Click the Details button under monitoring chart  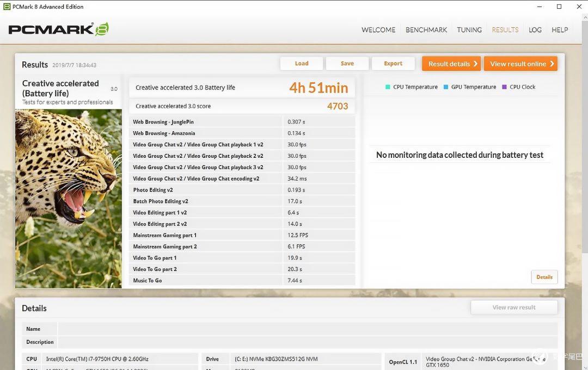544,277
